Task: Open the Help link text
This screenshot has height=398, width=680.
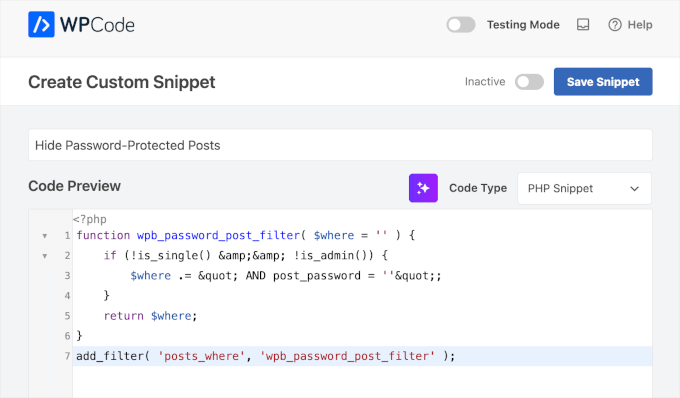Action: coord(640,25)
